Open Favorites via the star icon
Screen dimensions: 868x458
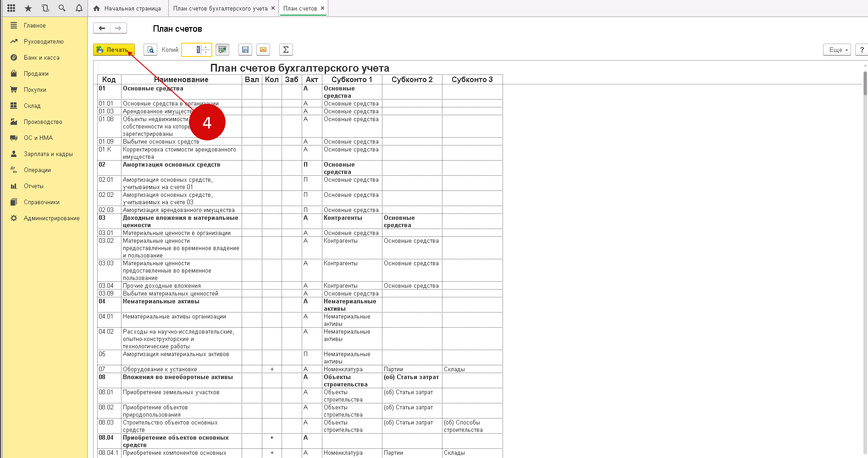pos(28,8)
